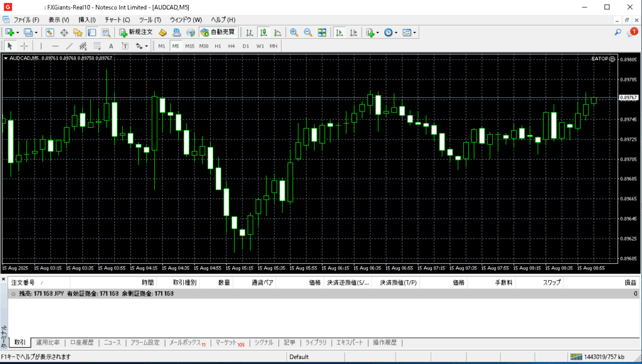Select the Trendline drawing tool
The height and width of the screenshot is (364, 642).
pyautogui.click(x=69, y=46)
